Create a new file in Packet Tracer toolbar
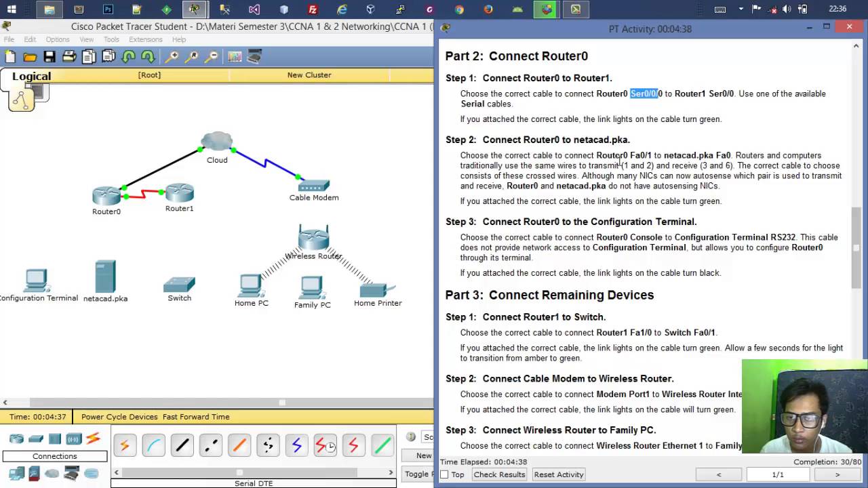Viewport: 868px width, 488px height. [x=9, y=57]
